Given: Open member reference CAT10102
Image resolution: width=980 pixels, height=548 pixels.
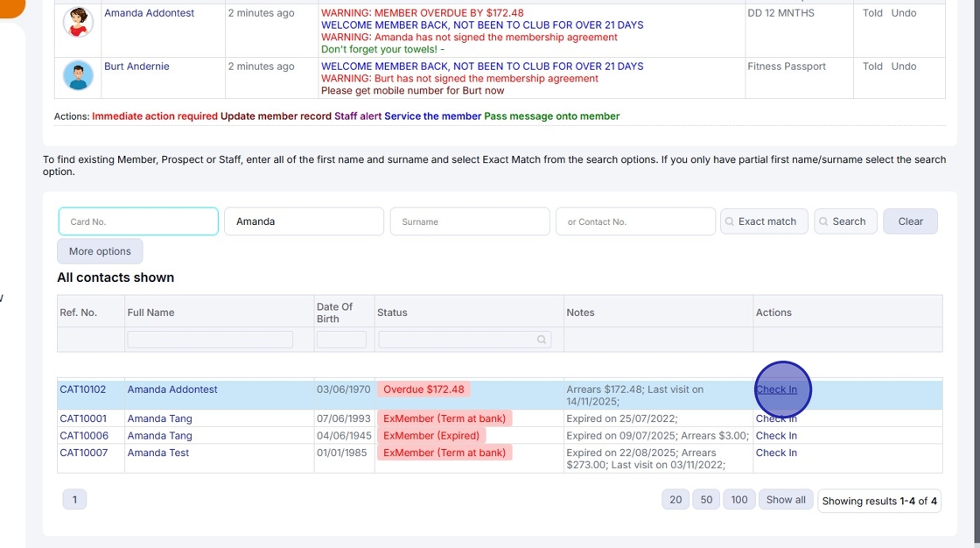Looking at the screenshot, I should click(82, 389).
